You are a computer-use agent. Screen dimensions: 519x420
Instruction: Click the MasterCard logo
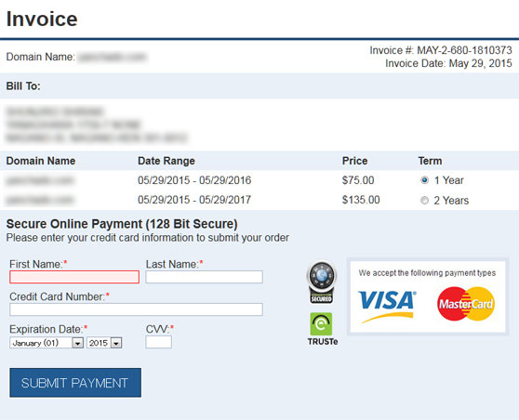466,304
